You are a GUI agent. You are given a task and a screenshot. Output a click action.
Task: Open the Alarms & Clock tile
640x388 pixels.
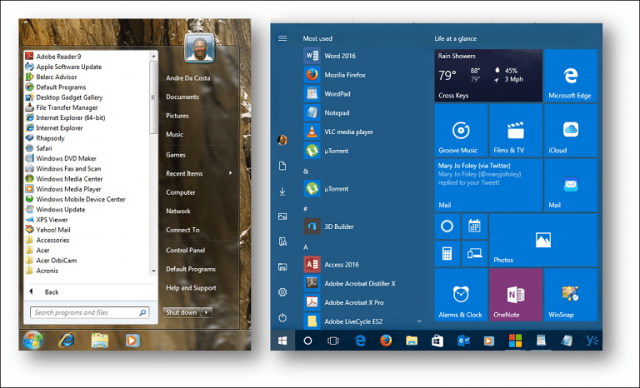click(461, 295)
